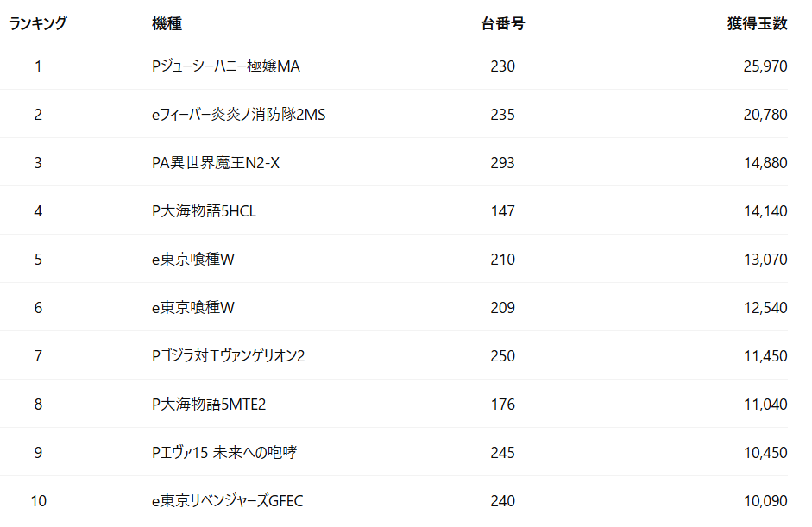Click the 機種 column header

[167, 24]
